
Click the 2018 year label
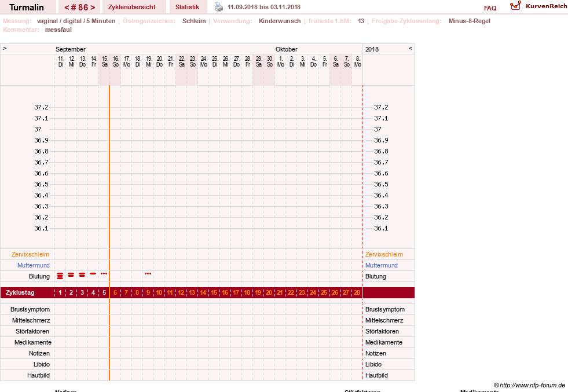point(372,49)
